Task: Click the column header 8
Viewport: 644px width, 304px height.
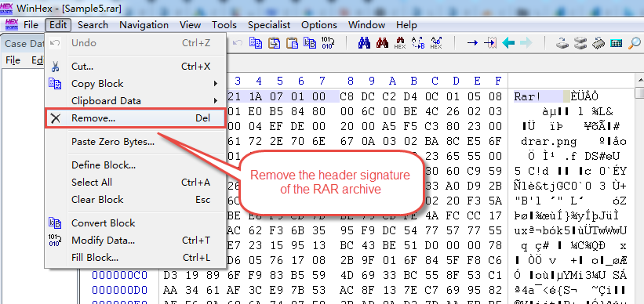Action: (350, 81)
